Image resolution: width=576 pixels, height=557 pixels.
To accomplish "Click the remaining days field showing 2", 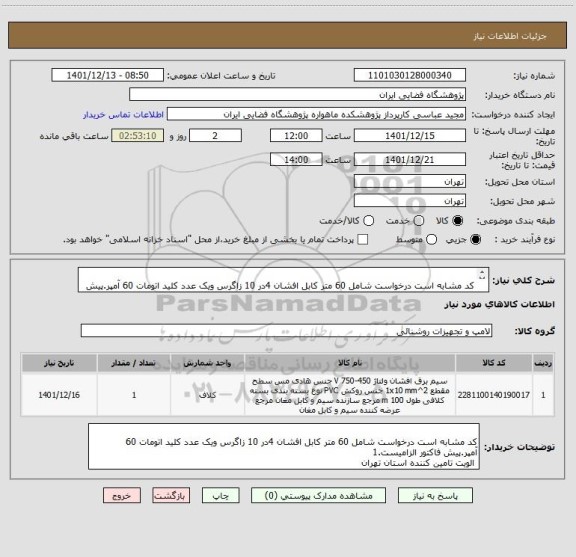I will 215,136.
